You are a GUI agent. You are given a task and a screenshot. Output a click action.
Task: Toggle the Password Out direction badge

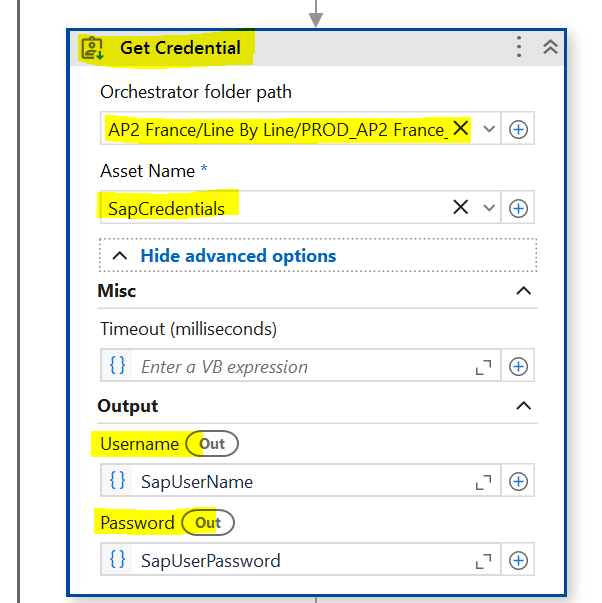[208, 522]
